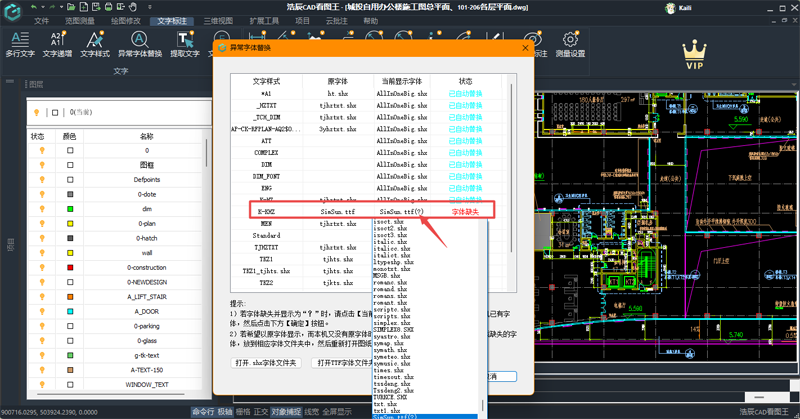Select the 文字递增 text increment tool
Screen dimensions: 800x419
coord(59,44)
